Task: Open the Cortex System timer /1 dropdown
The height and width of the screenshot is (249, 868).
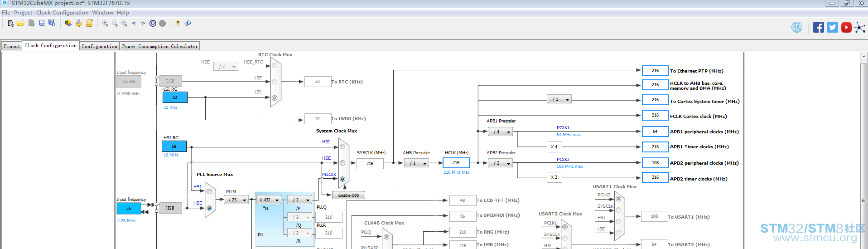Action: coord(559,99)
